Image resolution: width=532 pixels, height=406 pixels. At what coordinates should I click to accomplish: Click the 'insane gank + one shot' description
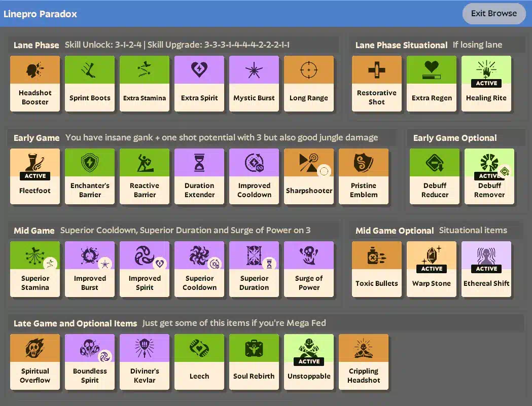[x=222, y=137]
